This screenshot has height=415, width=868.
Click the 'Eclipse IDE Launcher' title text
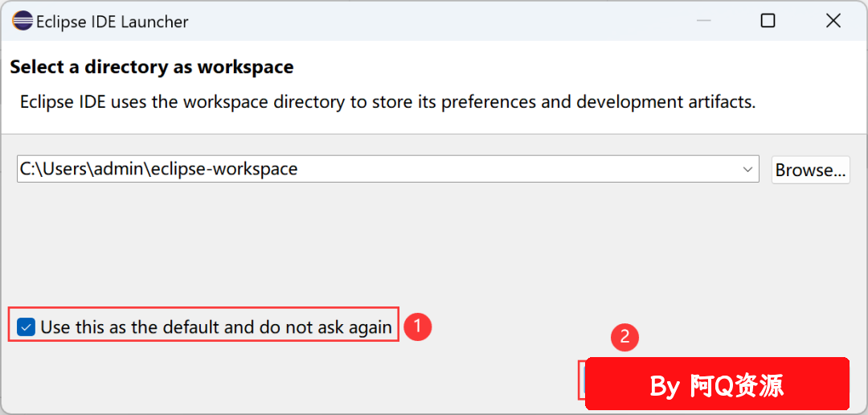tap(113, 23)
